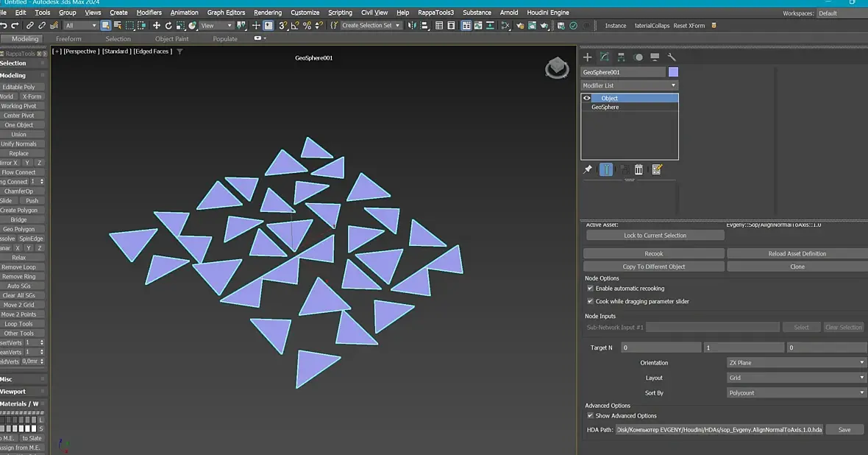This screenshot has height=455, width=868.
Task: Toggle visibility eye of Object modifier
Action: click(587, 98)
